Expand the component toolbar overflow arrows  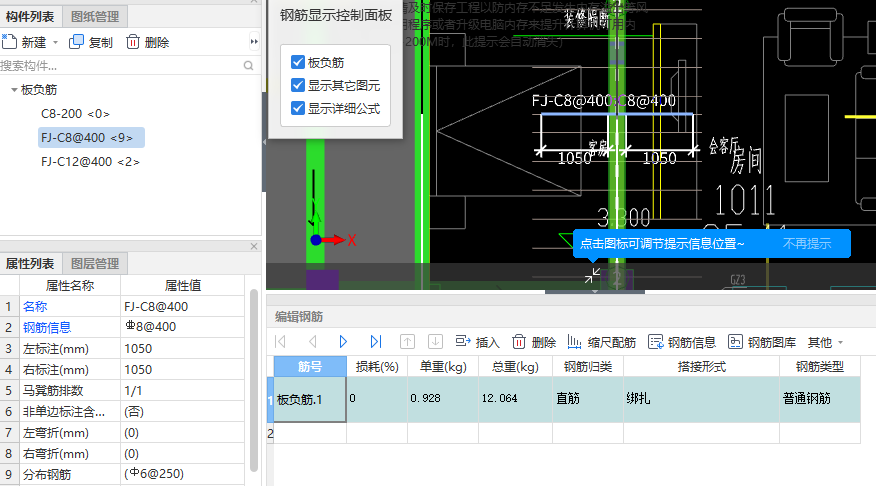point(254,42)
